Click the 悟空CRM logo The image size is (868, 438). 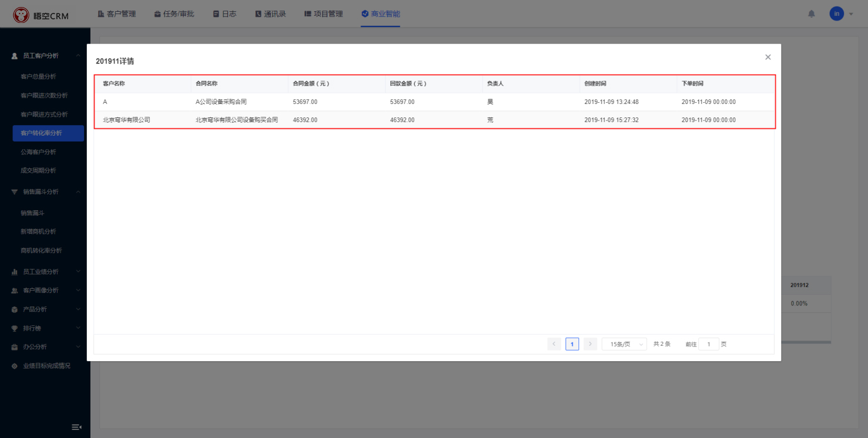[x=41, y=15]
